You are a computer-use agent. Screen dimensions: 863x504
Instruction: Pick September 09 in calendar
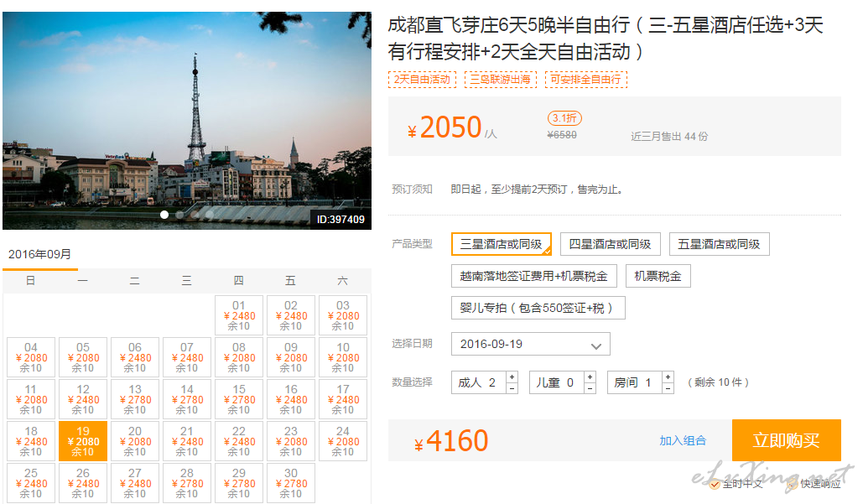click(x=290, y=357)
